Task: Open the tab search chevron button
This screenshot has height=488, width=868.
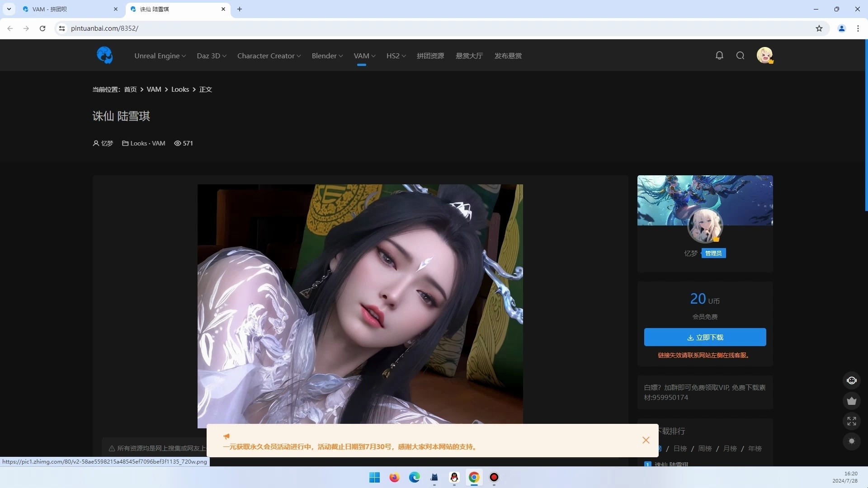Action: pyautogui.click(x=9, y=9)
